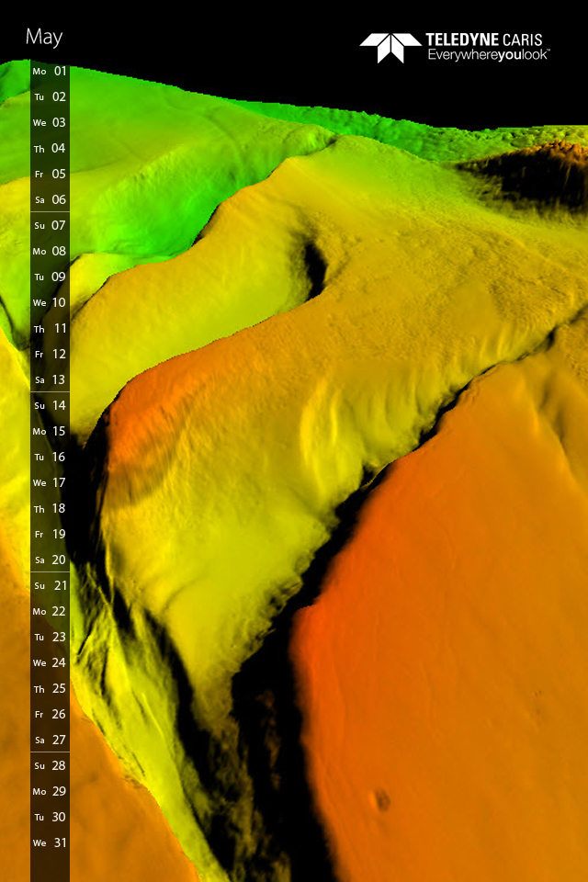Select calendar row 'Tu 23'
This screenshot has width=588, height=882.
51,637
